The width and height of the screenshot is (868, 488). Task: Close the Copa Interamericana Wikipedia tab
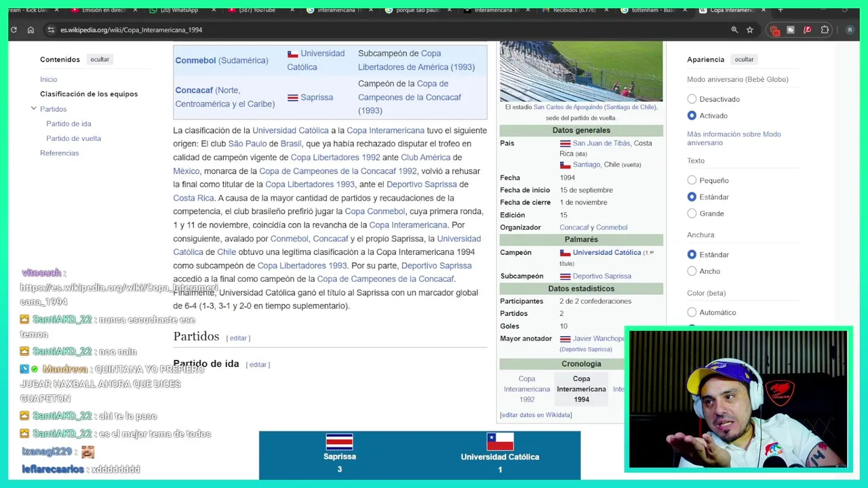(764, 10)
